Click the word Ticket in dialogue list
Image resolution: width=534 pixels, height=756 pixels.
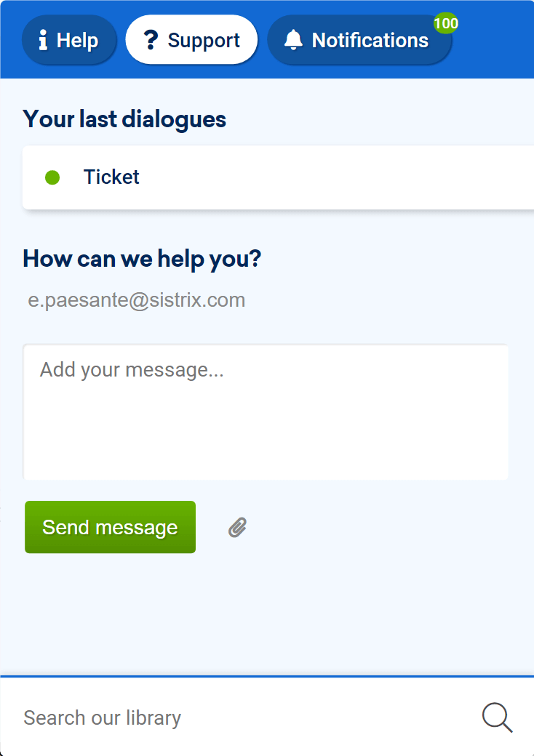111,177
